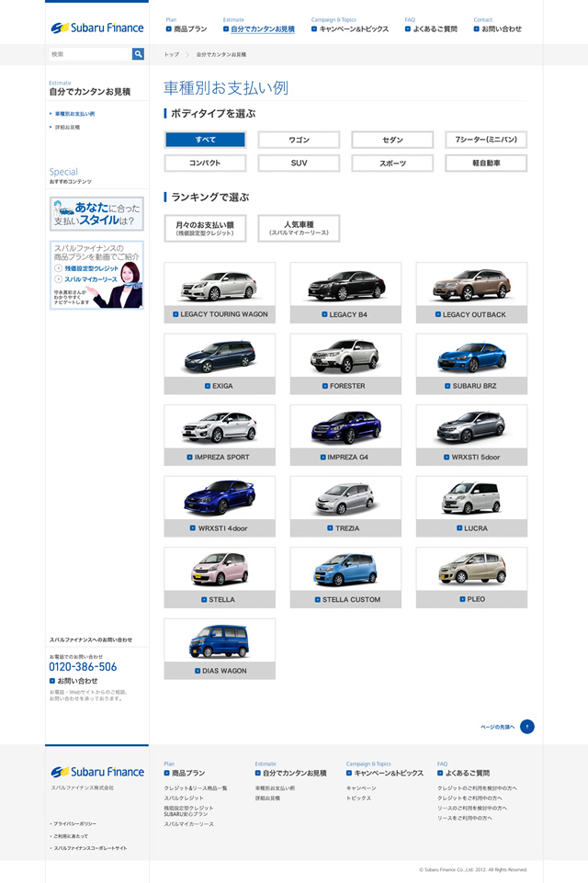The width and height of the screenshot is (588, 883).
Task: Click トップ breadcrumb link
Action: (171, 54)
